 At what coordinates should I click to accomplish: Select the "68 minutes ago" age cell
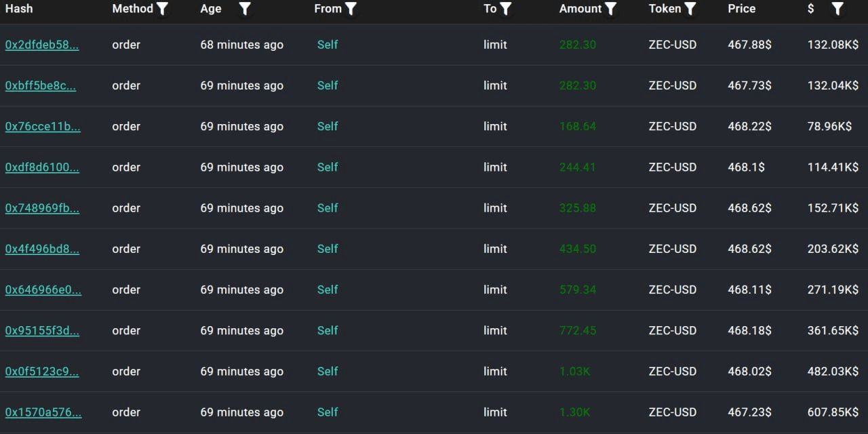pos(242,45)
